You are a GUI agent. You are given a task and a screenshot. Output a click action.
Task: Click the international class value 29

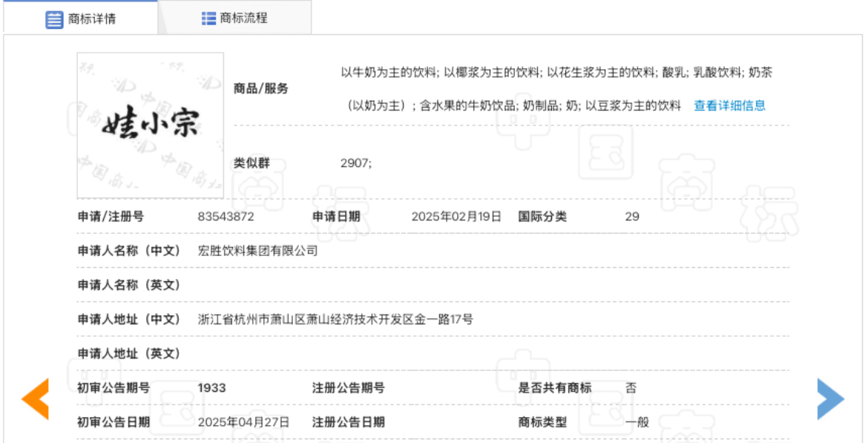[x=632, y=217]
